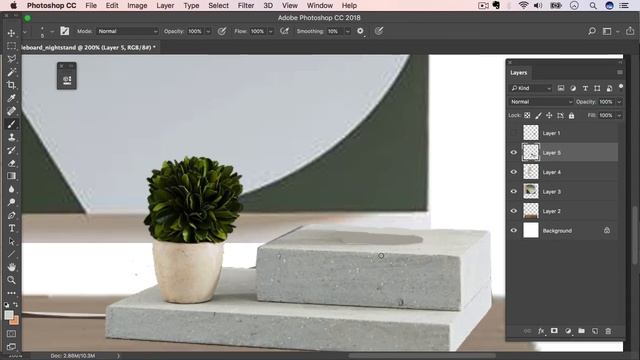Open the extra tools ellipsis menu
Viewport: 640px width, 360px height.
(x=11, y=293)
